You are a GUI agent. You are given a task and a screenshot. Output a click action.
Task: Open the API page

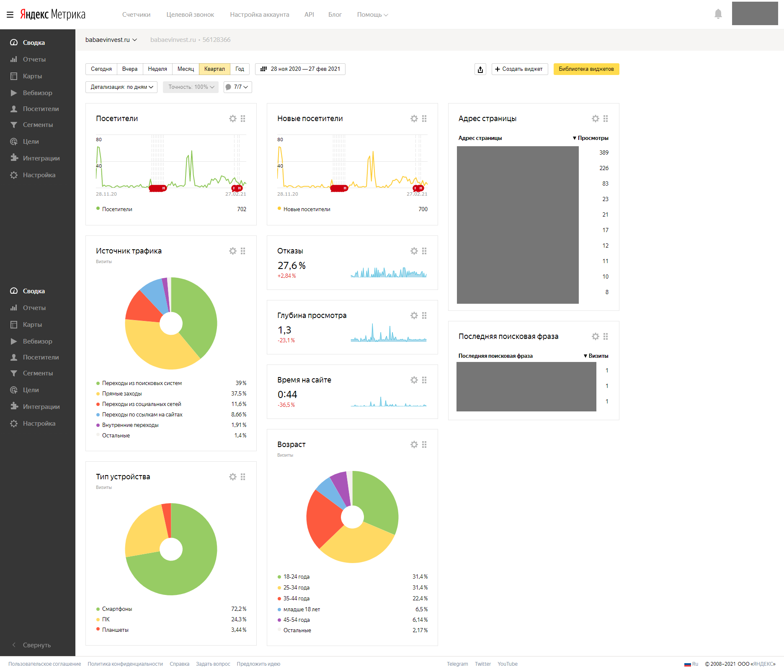pyautogui.click(x=309, y=15)
